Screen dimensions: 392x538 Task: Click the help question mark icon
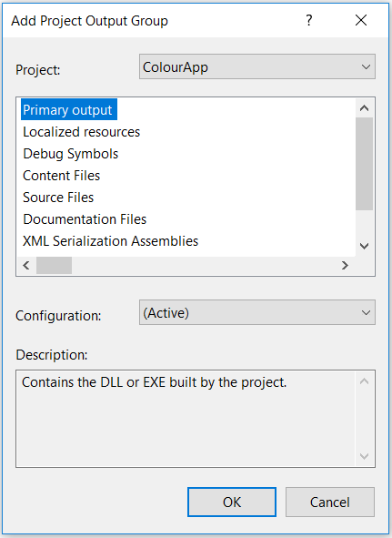(x=308, y=21)
